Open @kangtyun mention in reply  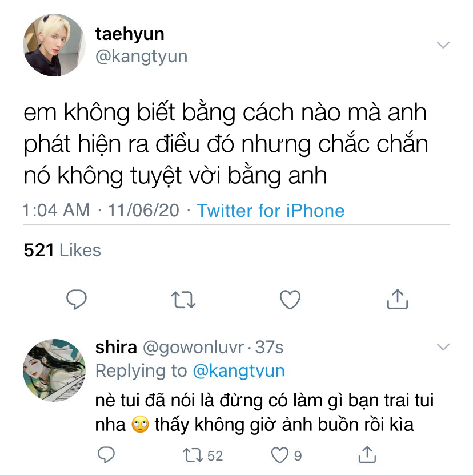pyautogui.click(x=239, y=370)
